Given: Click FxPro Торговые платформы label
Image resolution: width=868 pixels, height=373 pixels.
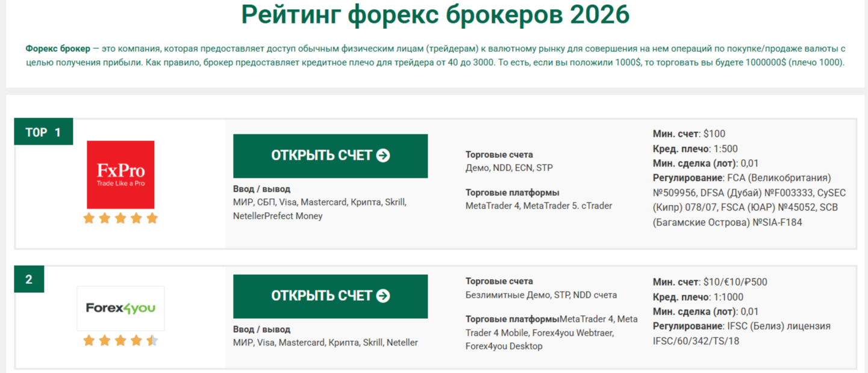Looking at the screenshot, I should (x=513, y=193).
